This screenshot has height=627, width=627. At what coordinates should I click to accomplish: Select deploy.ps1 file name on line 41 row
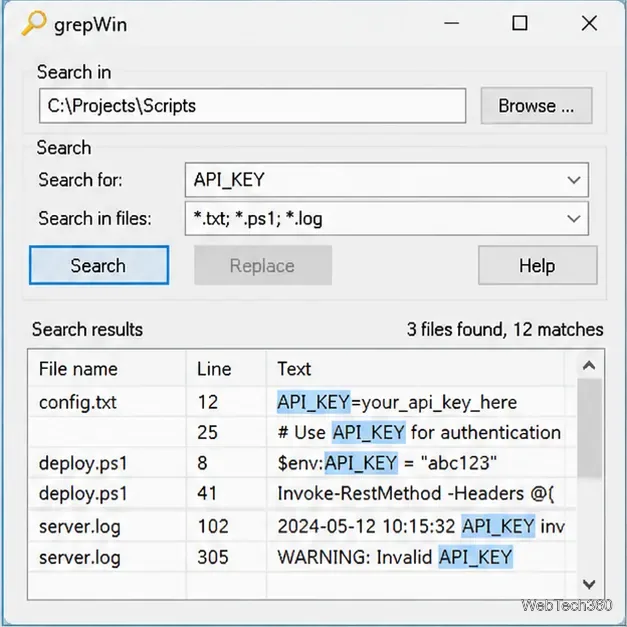[x=83, y=493]
